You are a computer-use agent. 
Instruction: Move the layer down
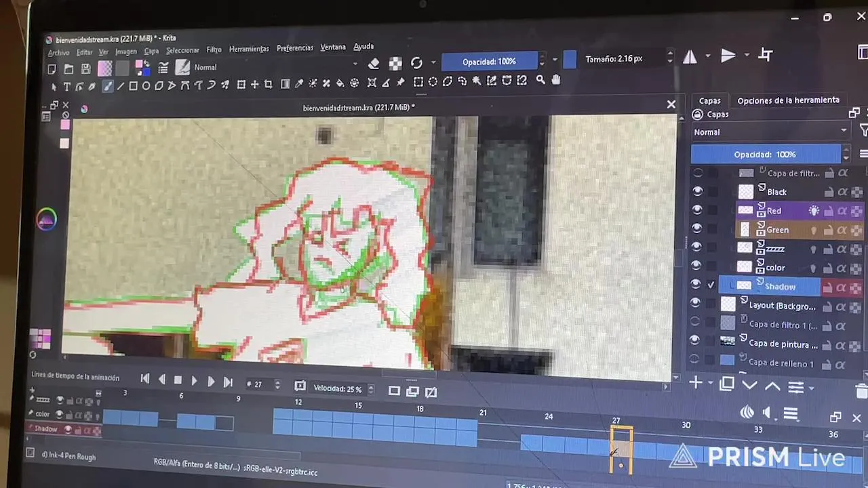[x=749, y=385]
